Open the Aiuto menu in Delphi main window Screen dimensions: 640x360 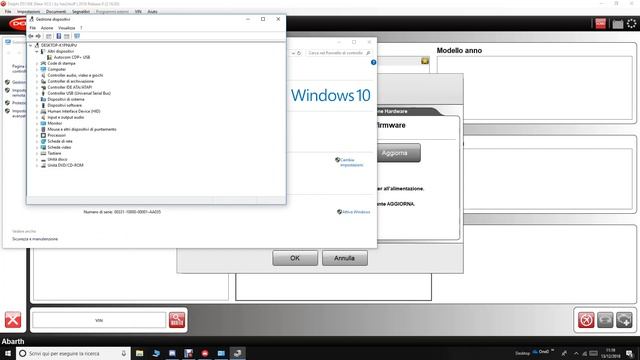(152, 11)
